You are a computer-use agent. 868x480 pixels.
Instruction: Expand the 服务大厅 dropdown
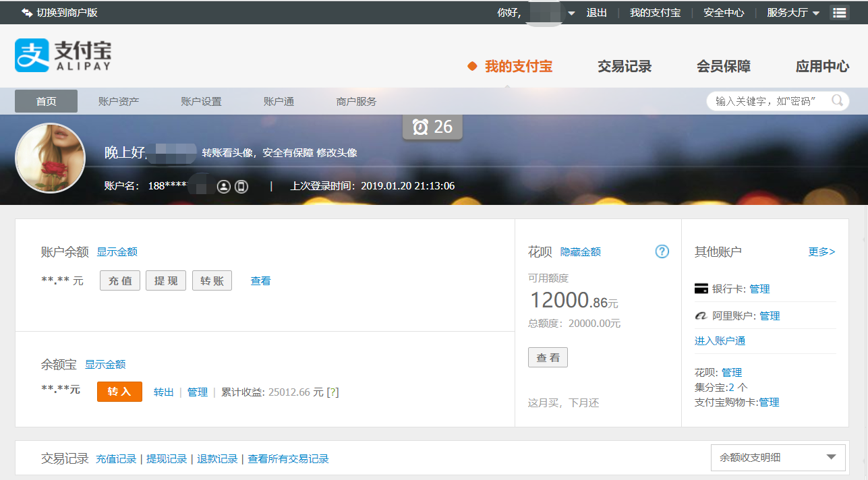(793, 13)
